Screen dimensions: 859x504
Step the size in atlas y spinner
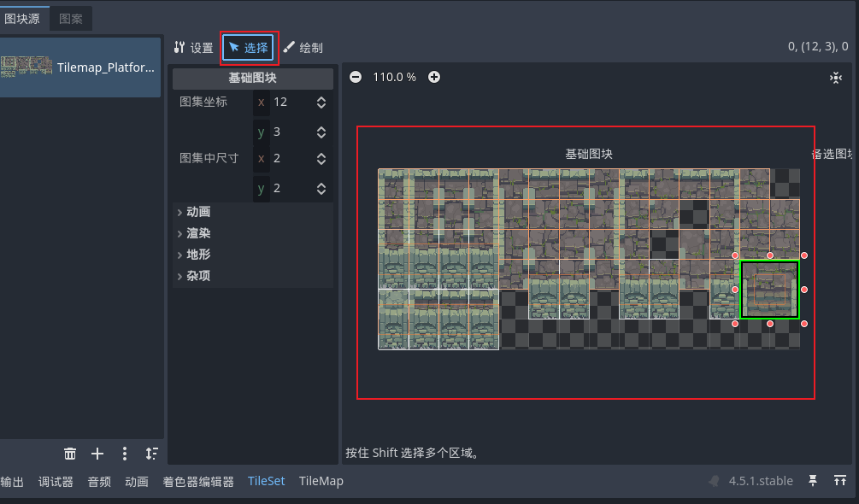point(321,189)
